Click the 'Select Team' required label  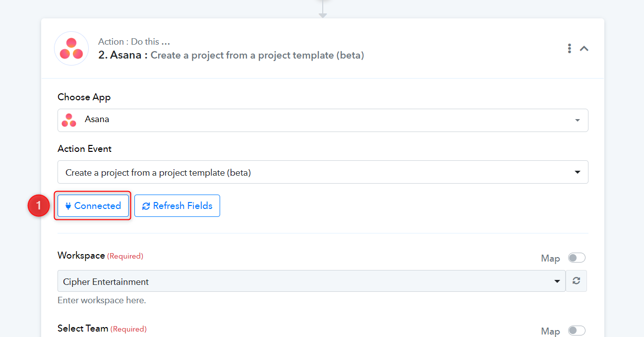pyautogui.click(x=102, y=329)
